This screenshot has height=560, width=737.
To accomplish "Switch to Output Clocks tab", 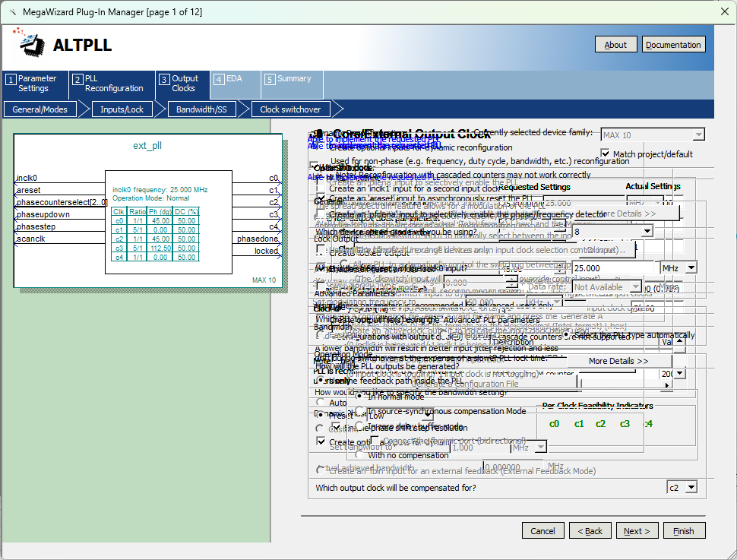I will (183, 84).
